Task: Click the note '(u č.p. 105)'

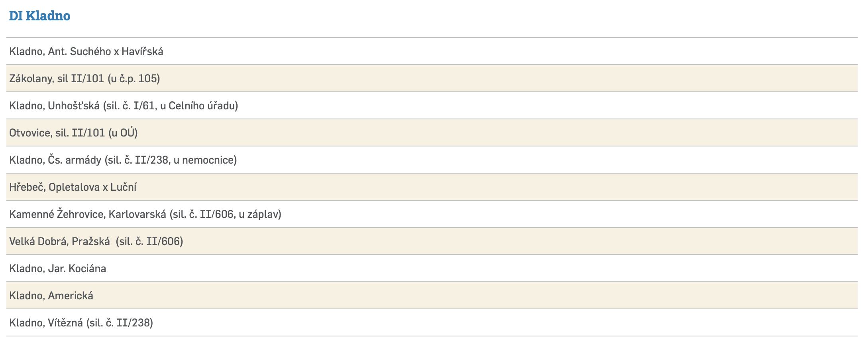Action: click(134, 79)
